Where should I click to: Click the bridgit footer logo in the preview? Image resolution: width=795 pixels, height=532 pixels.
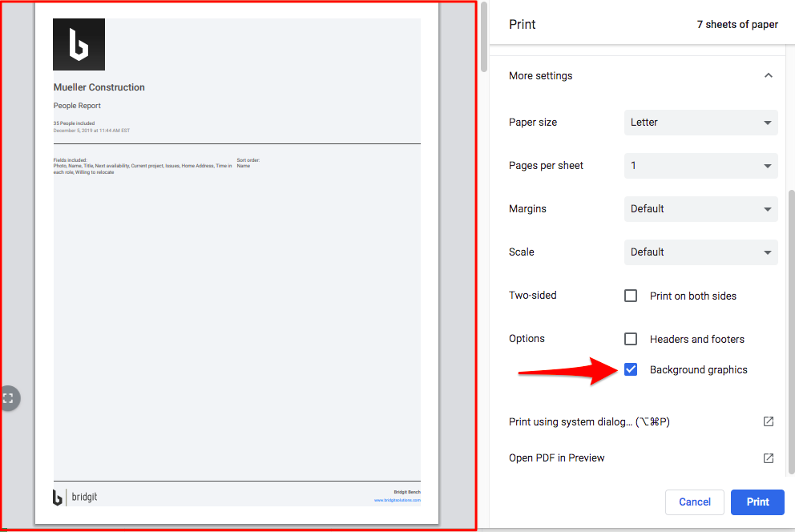coord(75,497)
